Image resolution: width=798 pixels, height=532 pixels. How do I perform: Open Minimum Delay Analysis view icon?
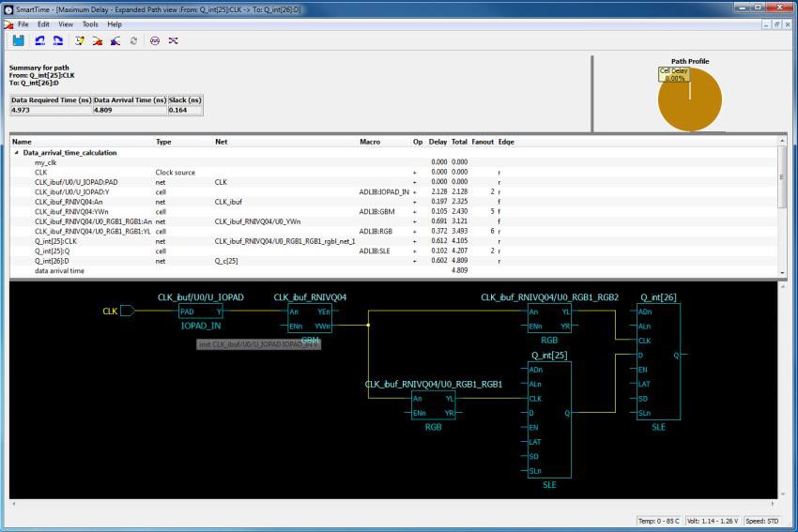[x=115, y=40]
